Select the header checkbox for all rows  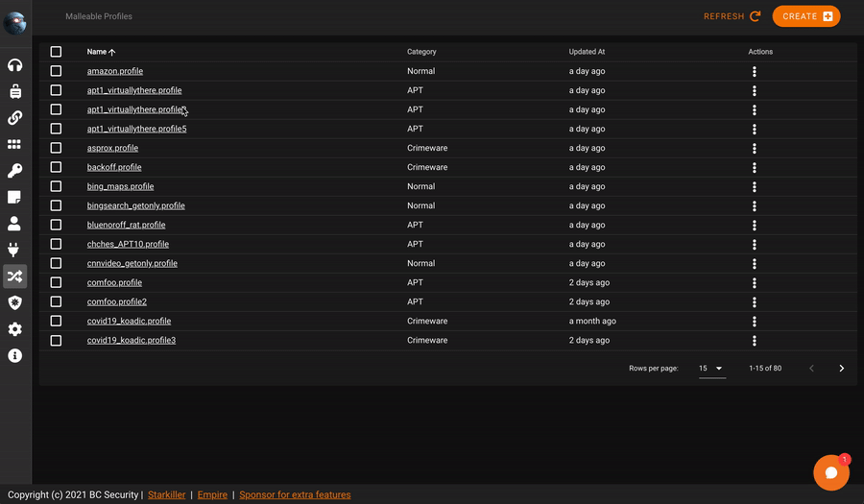pos(56,52)
